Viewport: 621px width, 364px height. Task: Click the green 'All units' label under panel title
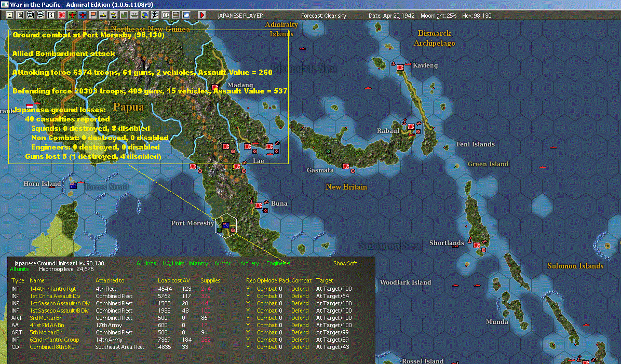pyautogui.click(x=19, y=269)
